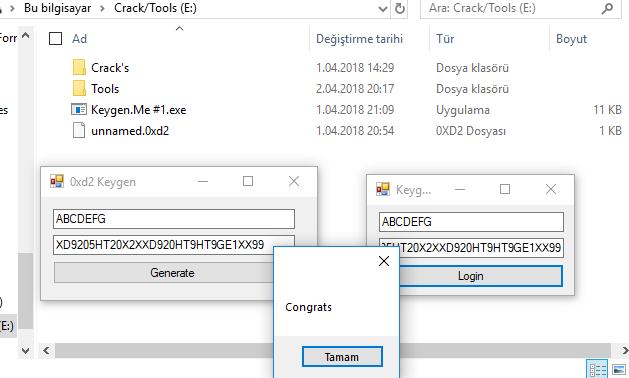Click the generated key field in 0xd2 Keygen
629x378 pixels.
pyautogui.click(x=174, y=245)
